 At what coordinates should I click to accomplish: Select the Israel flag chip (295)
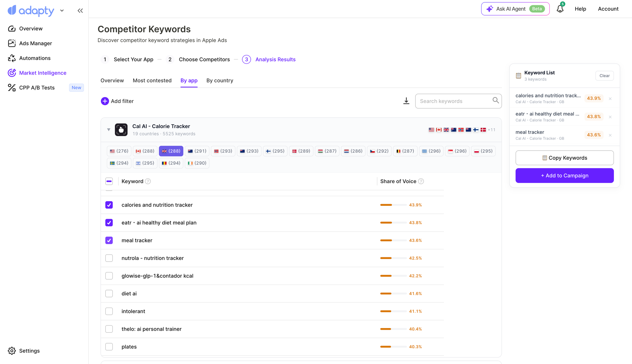(145, 163)
